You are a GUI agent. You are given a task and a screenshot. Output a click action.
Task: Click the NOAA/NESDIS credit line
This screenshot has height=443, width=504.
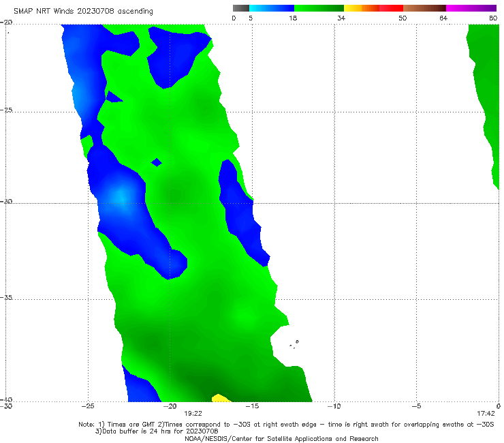(x=281, y=438)
